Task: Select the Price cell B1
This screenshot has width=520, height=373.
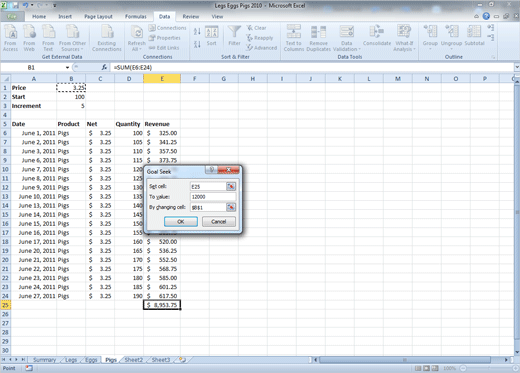Action: tap(71, 88)
